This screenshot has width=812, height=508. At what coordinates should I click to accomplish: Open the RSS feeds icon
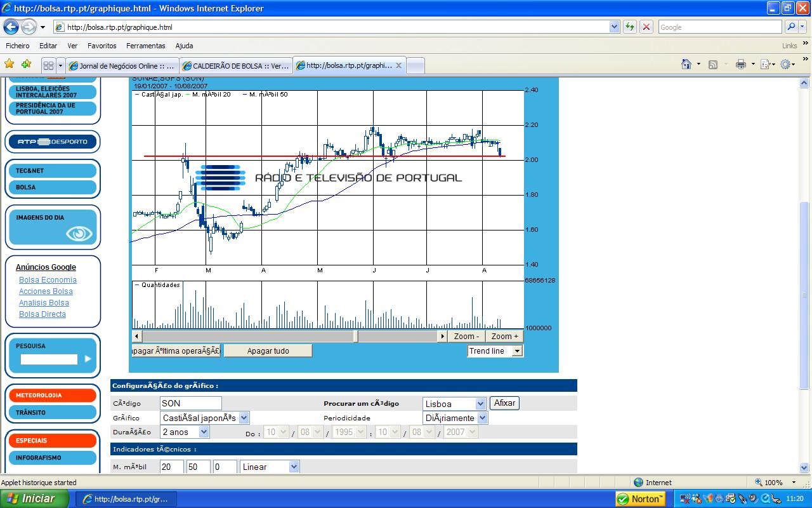point(713,64)
